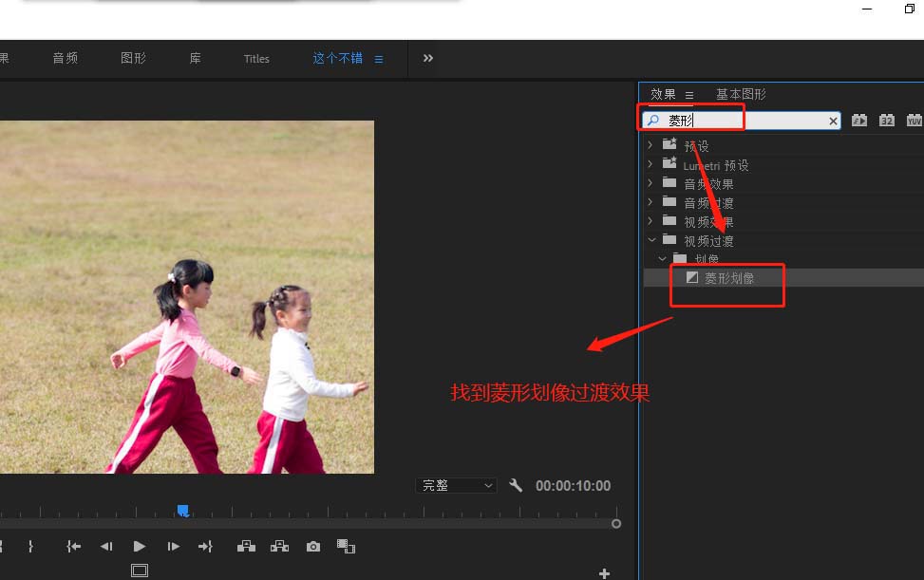Switch to the 图形 workspace

(133, 58)
